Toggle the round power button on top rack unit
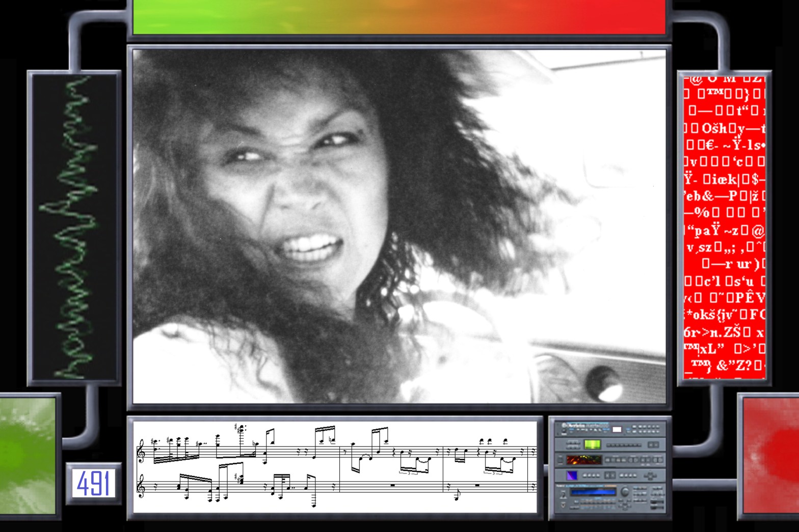The image size is (799, 532). coord(565,430)
